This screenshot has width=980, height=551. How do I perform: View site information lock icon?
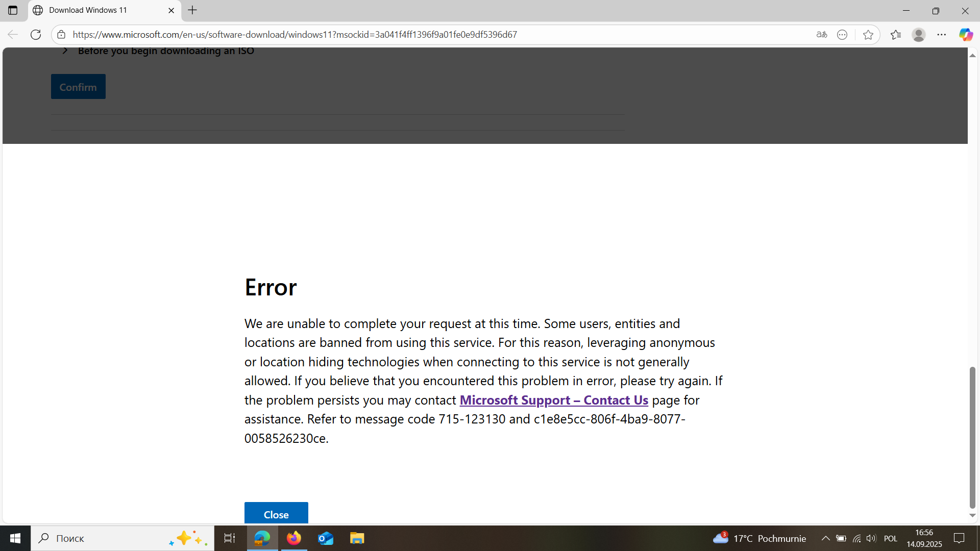pyautogui.click(x=61, y=35)
